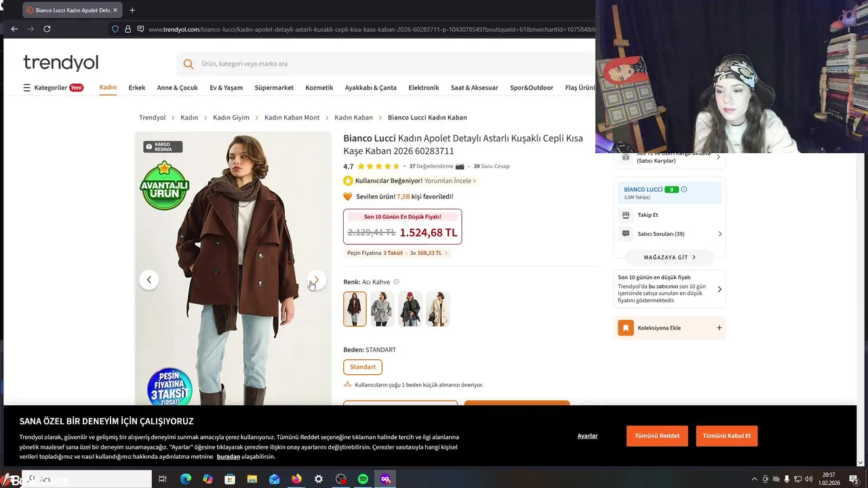Click the plus on Koleksiyona Ekle
Screen dimensions: 868x488
[719, 328]
